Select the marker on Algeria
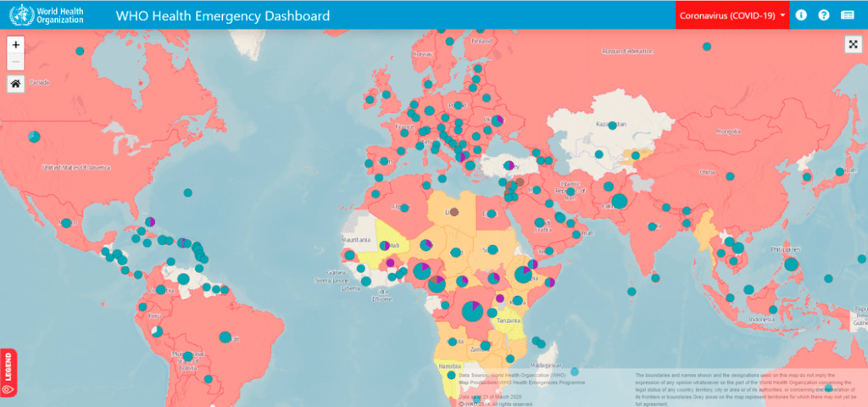 click(404, 209)
